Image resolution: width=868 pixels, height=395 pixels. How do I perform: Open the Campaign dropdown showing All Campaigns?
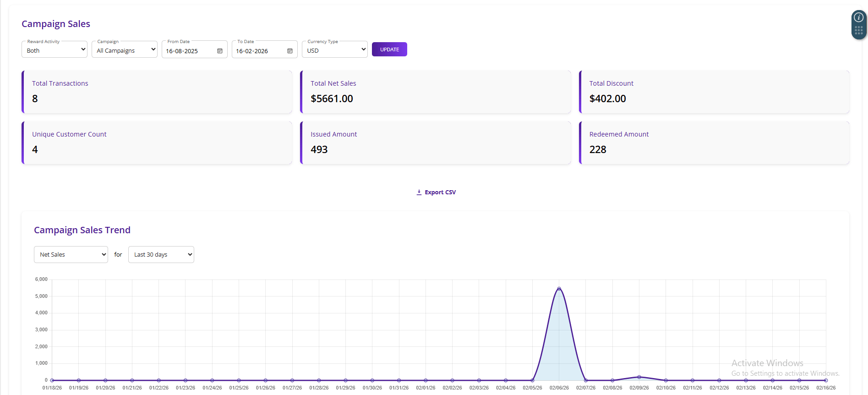[x=125, y=49]
